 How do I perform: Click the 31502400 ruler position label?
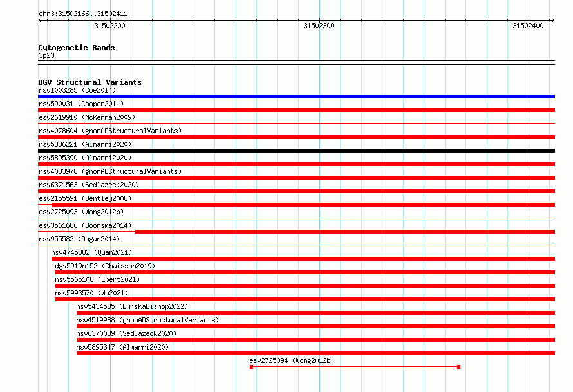(528, 26)
